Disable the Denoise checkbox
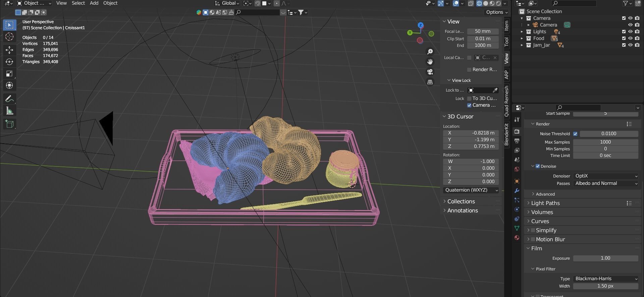The width and height of the screenshot is (644, 297). coord(538,166)
